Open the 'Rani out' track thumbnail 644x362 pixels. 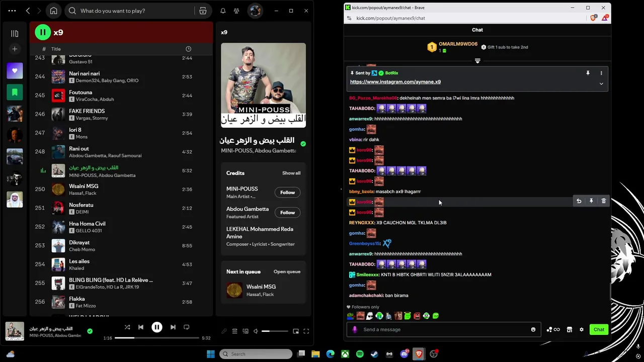click(x=58, y=151)
